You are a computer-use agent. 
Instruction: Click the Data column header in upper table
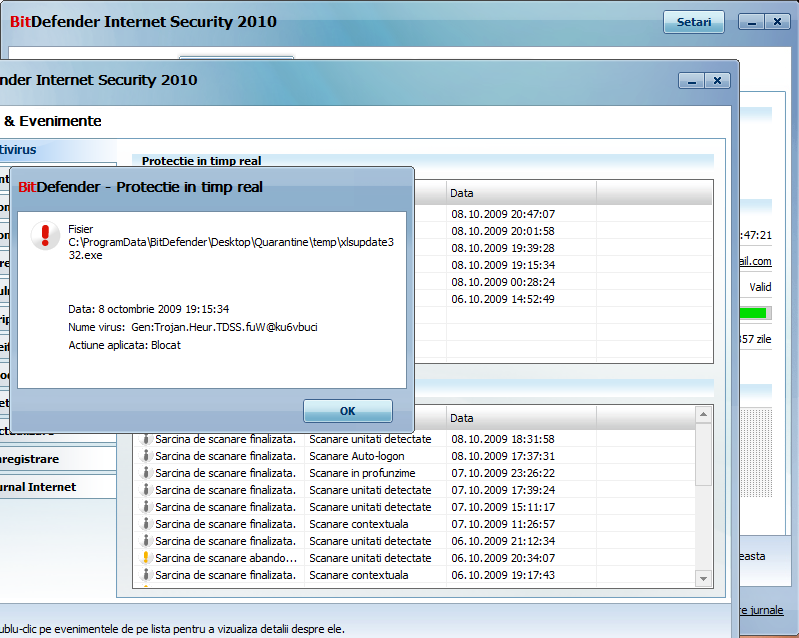[521, 193]
